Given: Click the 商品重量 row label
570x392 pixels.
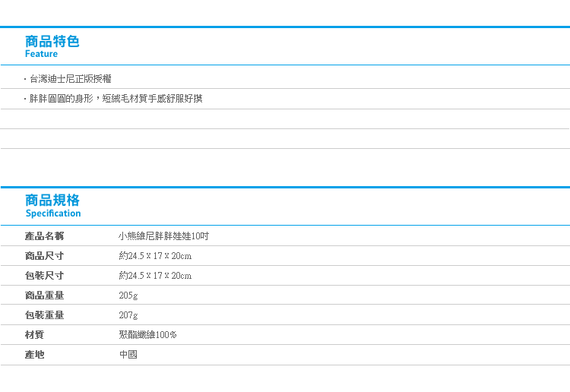Looking at the screenshot, I should pyautogui.click(x=44, y=295).
